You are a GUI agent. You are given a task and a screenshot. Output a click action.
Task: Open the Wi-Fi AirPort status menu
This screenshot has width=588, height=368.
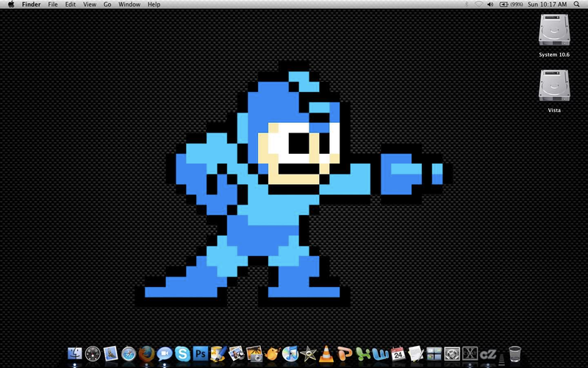478,4
